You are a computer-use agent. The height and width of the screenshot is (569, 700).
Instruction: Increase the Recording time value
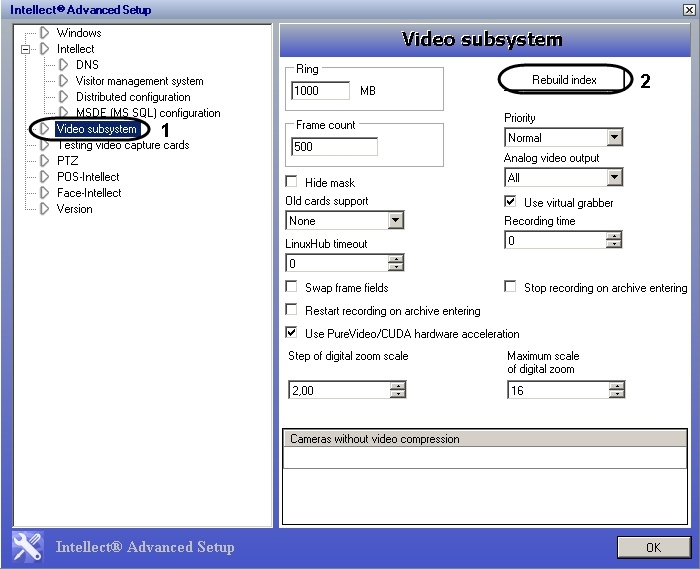(x=614, y=236)
